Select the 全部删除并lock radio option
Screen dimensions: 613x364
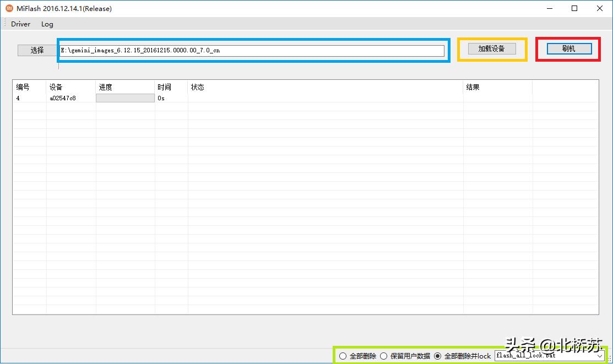[x=438, y=356]
